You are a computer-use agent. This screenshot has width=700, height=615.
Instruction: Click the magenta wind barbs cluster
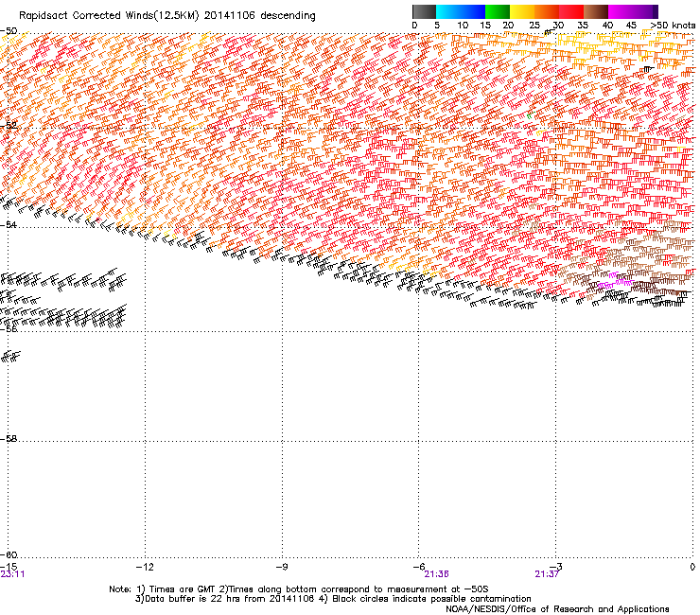pos(616,281)
